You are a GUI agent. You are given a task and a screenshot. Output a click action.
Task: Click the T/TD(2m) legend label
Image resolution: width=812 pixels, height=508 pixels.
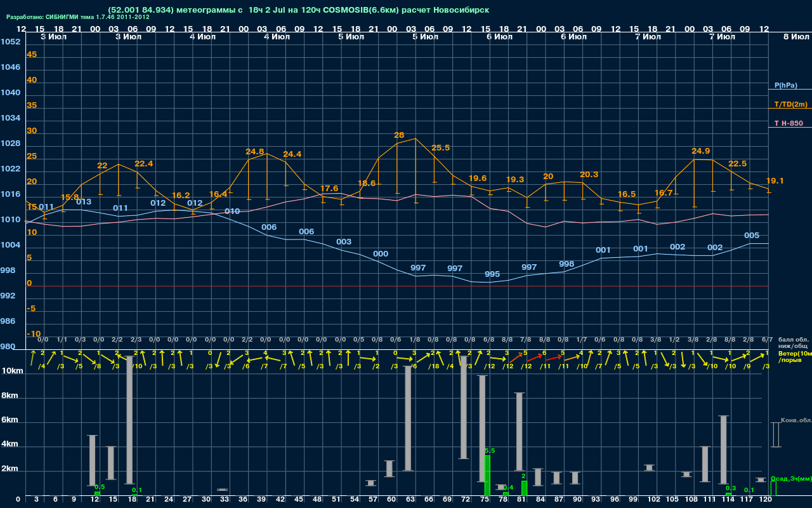click(790, 104)
